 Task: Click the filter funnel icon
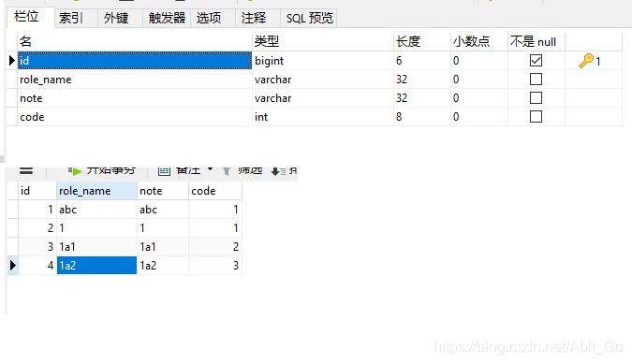coord(227,171)
